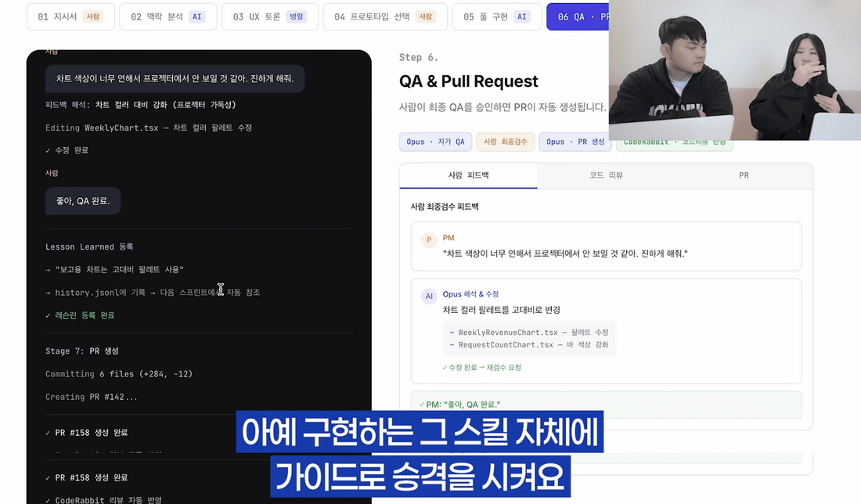Viewport: 861px width, 504px height.
Task: Click the '✓ 수정 완료' line in terminal
Action: [x=67, y=150]
